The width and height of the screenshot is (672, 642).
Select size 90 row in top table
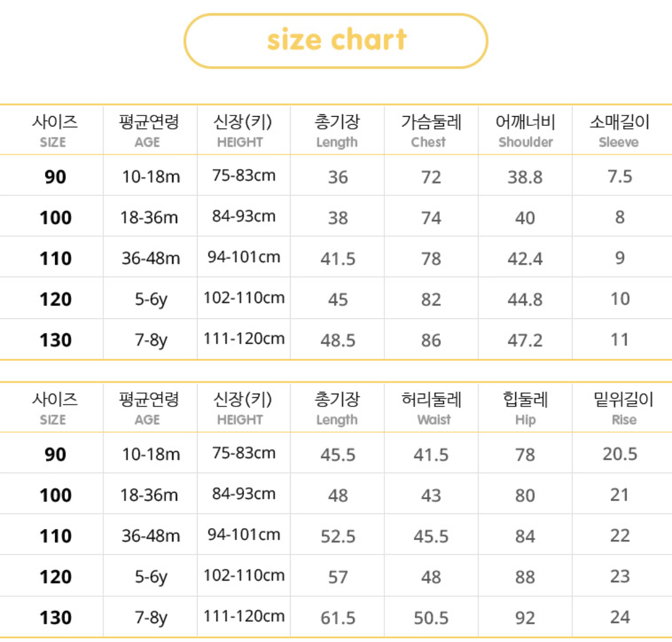pyautogui.click(x=55, y=176)
